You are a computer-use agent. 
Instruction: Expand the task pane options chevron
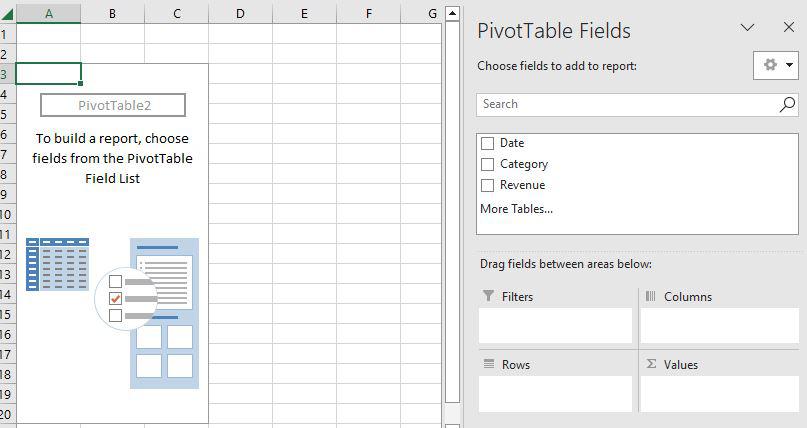747,29
